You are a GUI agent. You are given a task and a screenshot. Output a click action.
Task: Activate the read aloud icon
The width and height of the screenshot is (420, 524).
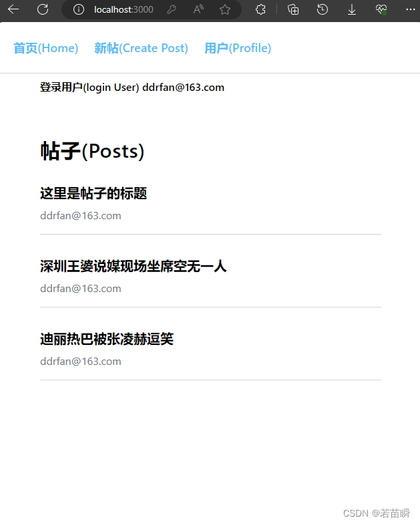click(x=198, y=9)
